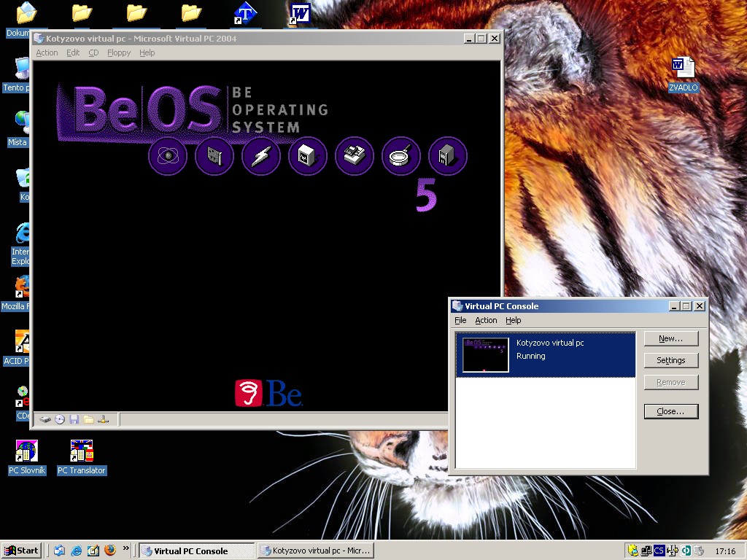Viewport: 747px width, 560px height.
Task: Click the notepad pencil quick launch icon
Action: click(x=93, y=551)
